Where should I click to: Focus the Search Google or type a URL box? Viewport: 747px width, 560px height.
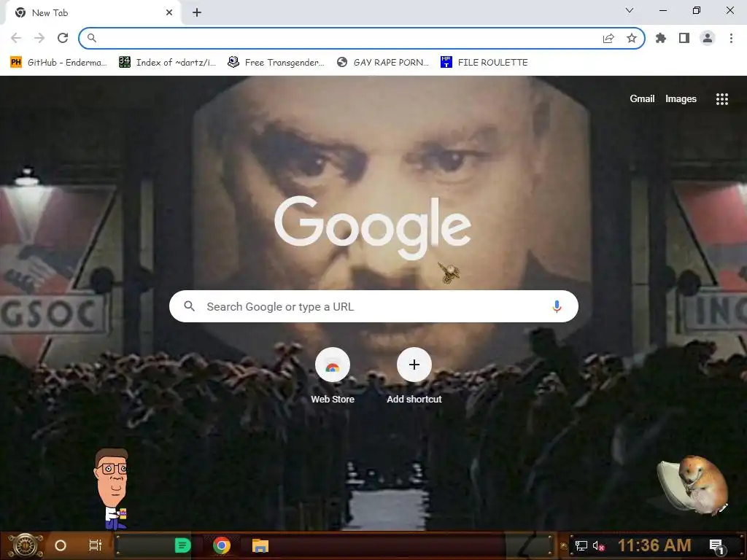coord(373,306)
